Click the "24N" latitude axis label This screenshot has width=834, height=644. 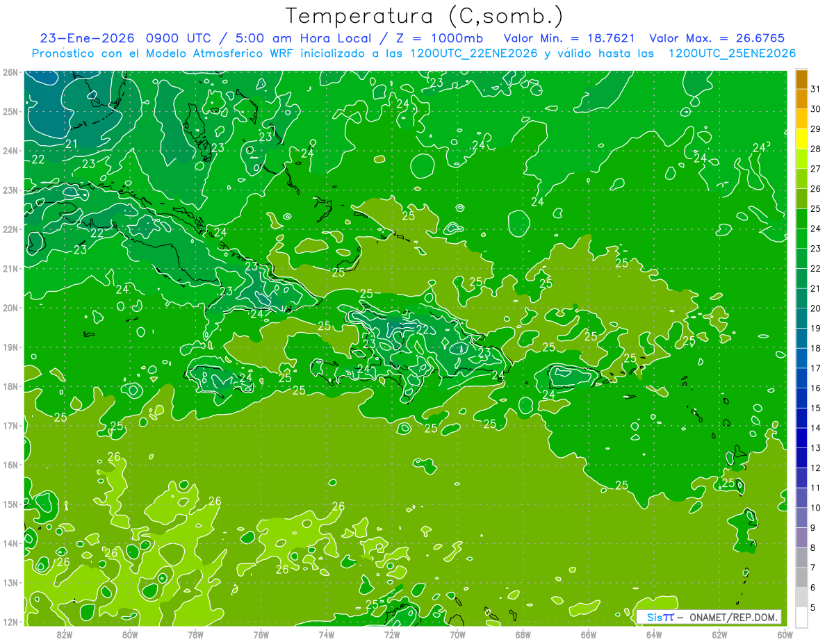10,151
